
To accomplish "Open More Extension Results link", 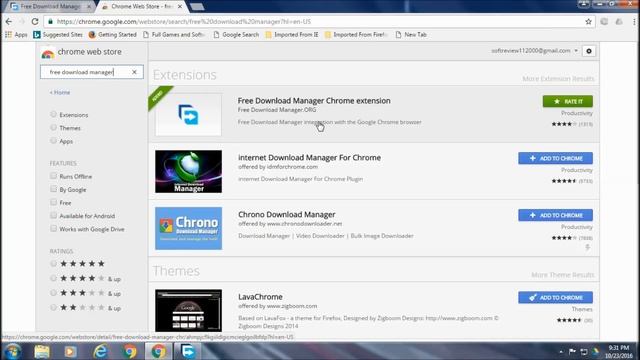I will tap(558, 78).
